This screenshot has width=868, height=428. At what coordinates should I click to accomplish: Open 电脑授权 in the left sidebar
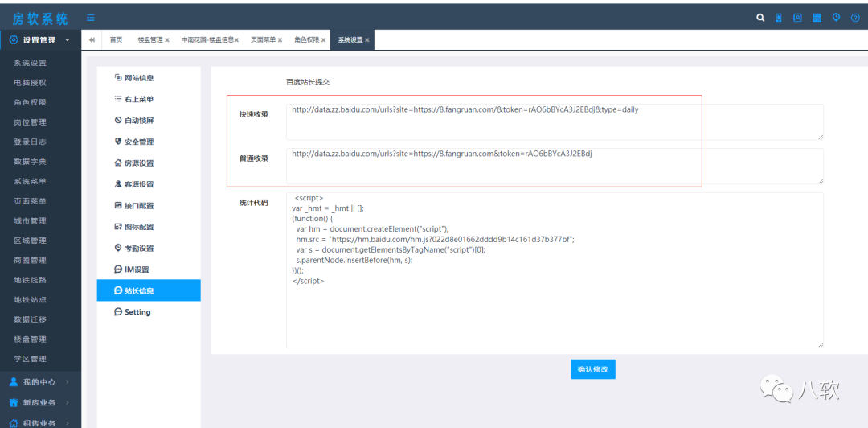point(30,83)
